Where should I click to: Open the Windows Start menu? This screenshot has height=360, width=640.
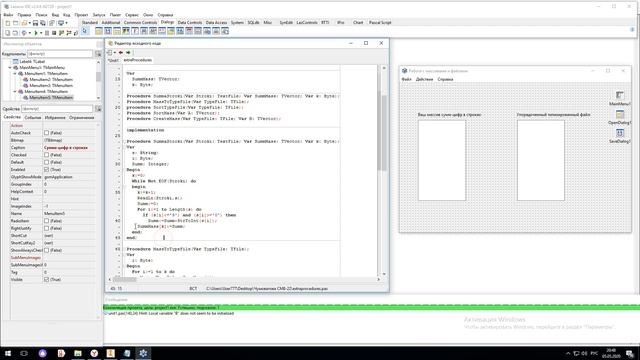(x=8, y=353)
